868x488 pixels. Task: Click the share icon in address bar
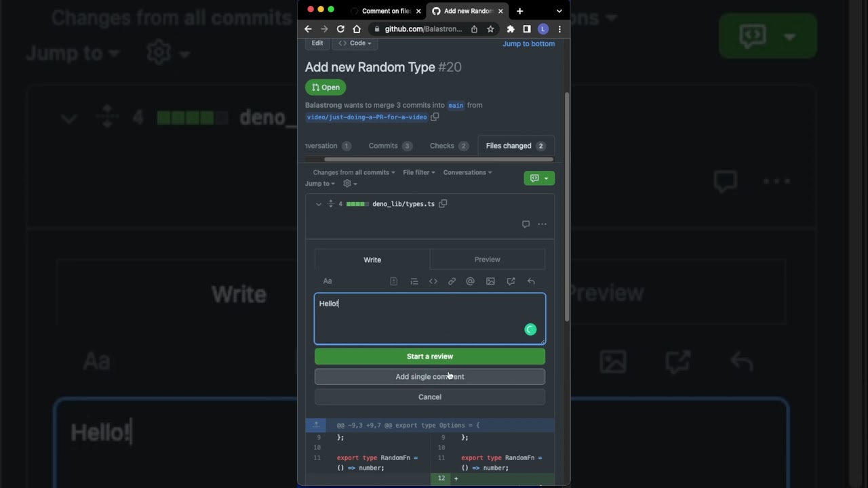click(x=474, y=29)
